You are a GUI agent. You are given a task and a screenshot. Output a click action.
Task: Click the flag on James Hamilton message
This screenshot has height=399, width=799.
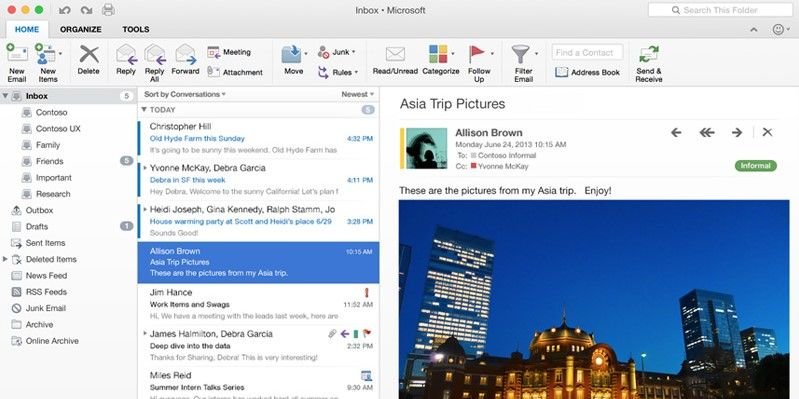pos(367,334)
